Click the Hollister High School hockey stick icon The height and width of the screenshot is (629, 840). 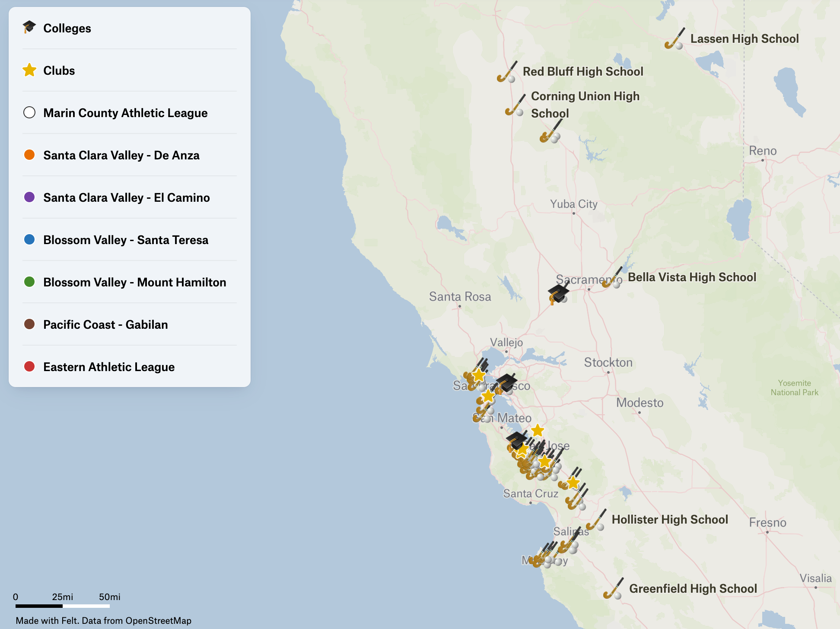(596, 520)
